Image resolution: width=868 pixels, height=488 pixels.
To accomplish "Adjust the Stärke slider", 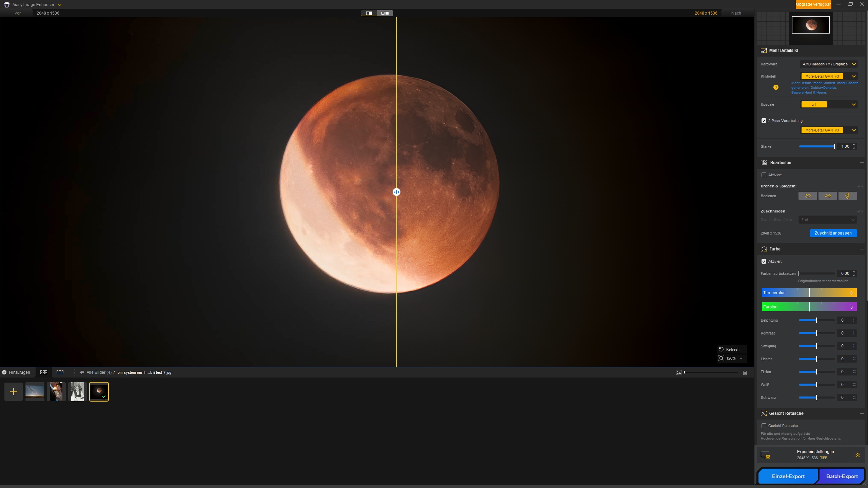I will pyautogui.click(x=817, y=146).
